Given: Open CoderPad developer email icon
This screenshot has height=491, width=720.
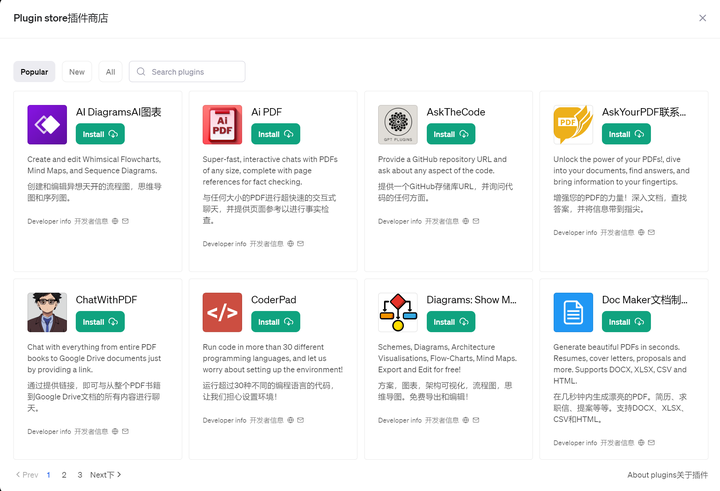Looking at the screenshot, I should pos(301,420).
